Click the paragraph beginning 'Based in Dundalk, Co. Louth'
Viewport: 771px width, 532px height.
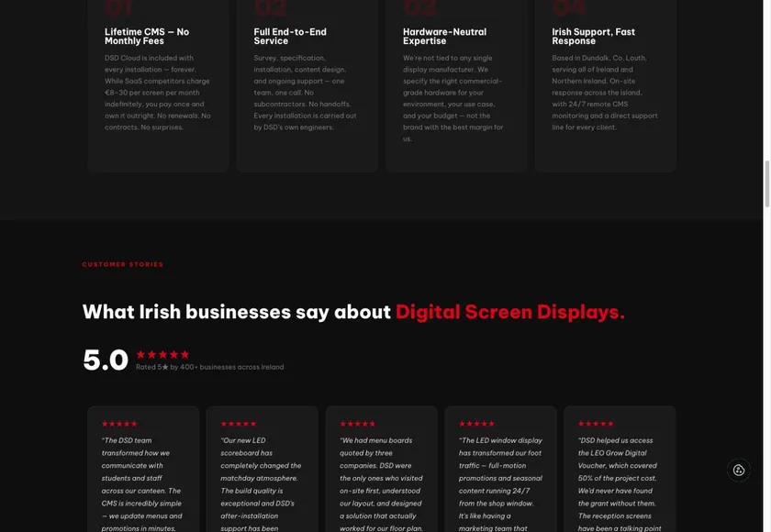click(x=604, y=93)
